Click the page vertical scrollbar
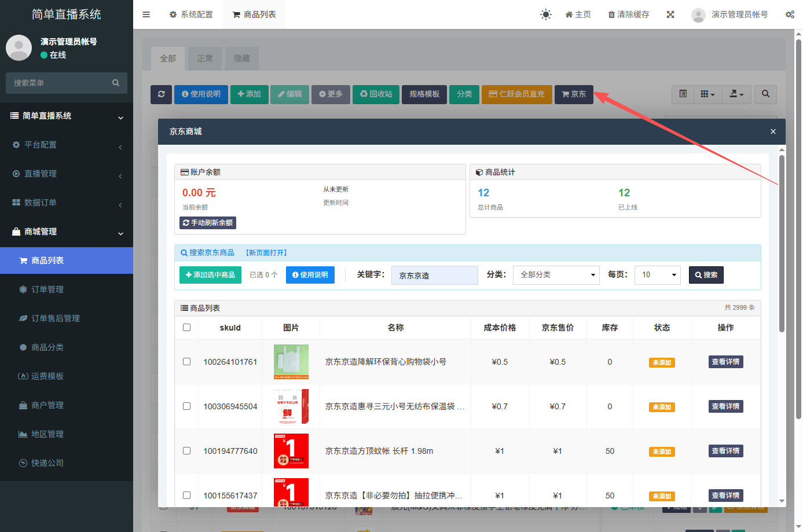Viewport: 803px width, 532px height. click(x=798, y=229)
